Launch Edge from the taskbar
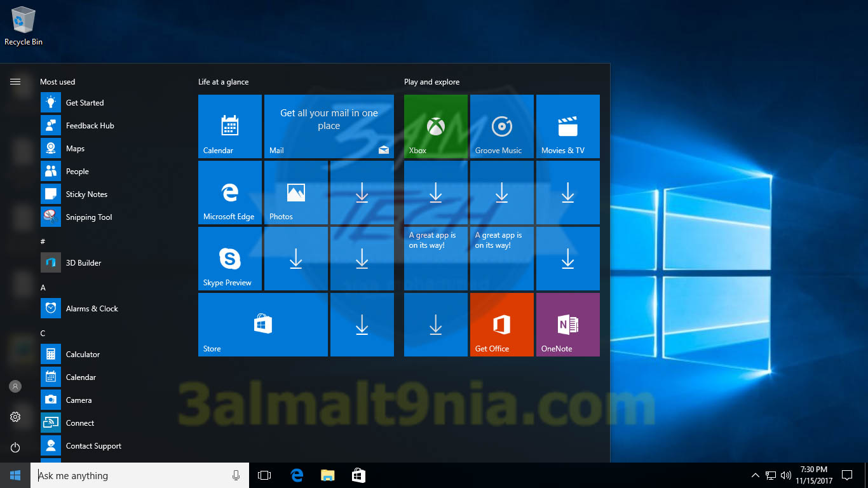This screenshot has width=868, height=488. [297, 475]
